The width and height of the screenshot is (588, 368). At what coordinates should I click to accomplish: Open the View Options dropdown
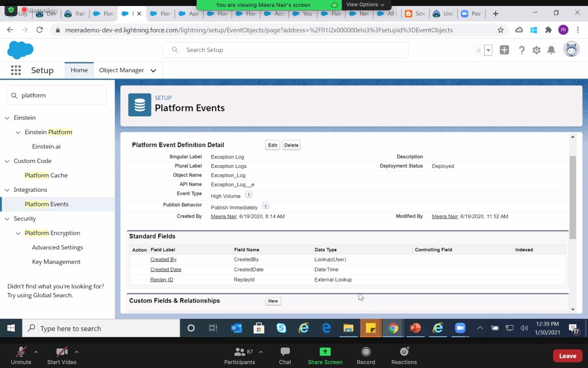365,4
